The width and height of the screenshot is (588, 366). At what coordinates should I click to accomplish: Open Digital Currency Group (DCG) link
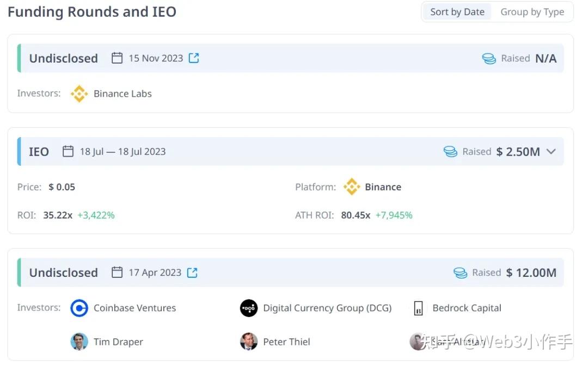(x=327, y=308)
